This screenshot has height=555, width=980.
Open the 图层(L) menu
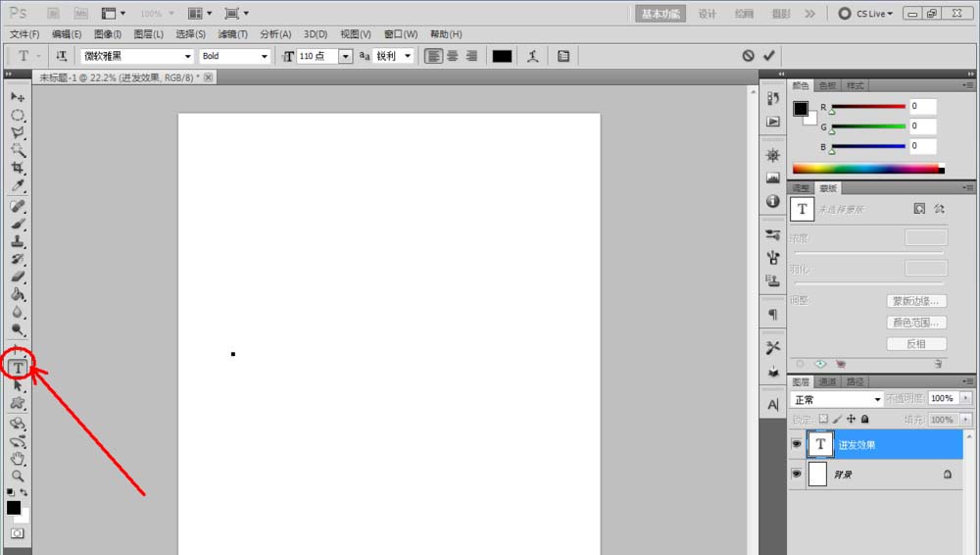click(x=148, y=33)
